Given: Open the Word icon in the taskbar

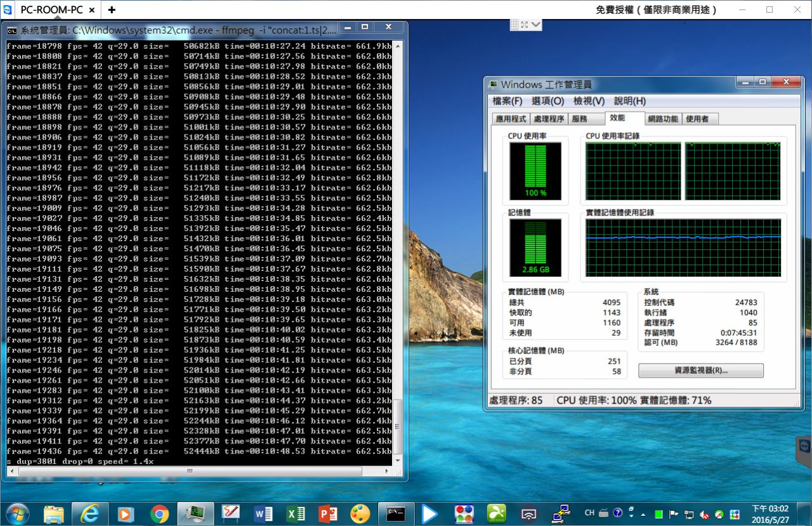Looking at the screenshot, I should pyautogui.click(x=263, y=513).
